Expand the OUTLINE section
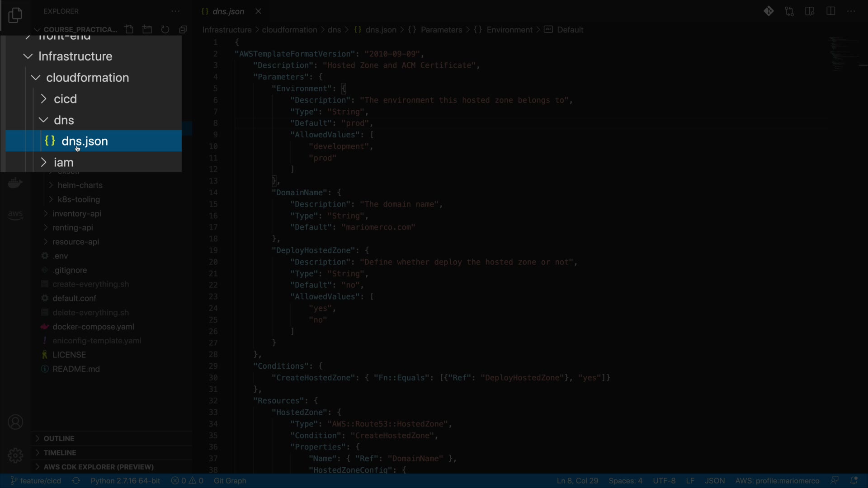The image size is (868, 488). pyautogui.click(x=59, y=438)
